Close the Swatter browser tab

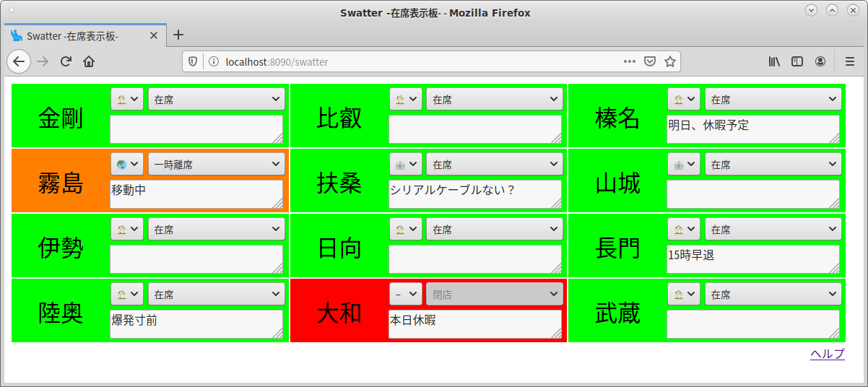[x=153, y=35]
